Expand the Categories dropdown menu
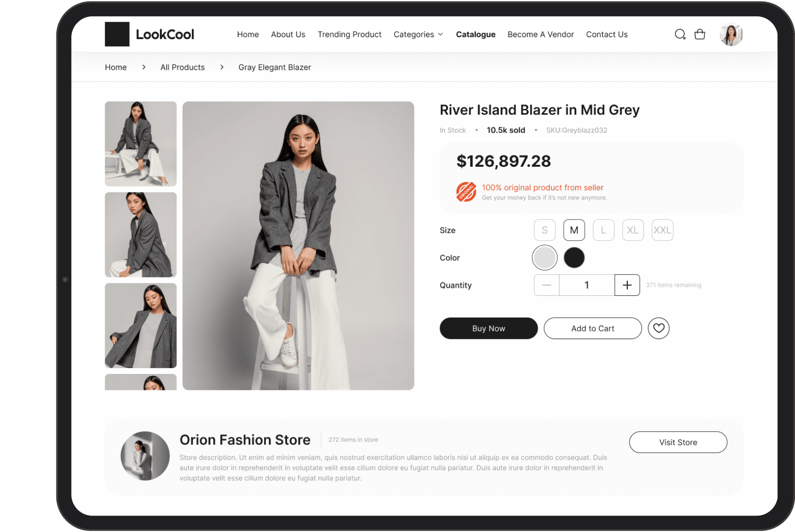 coord(418,34)
